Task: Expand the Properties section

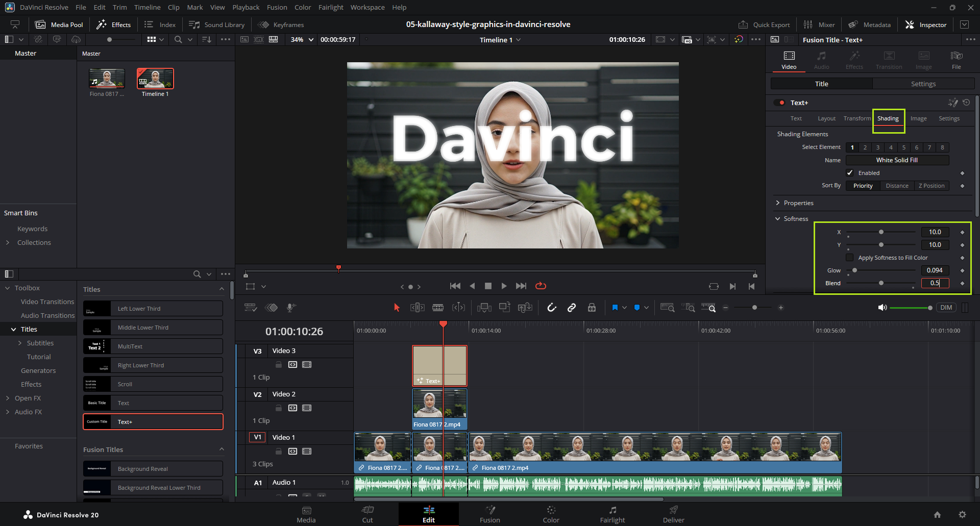Action: [798, 203]
